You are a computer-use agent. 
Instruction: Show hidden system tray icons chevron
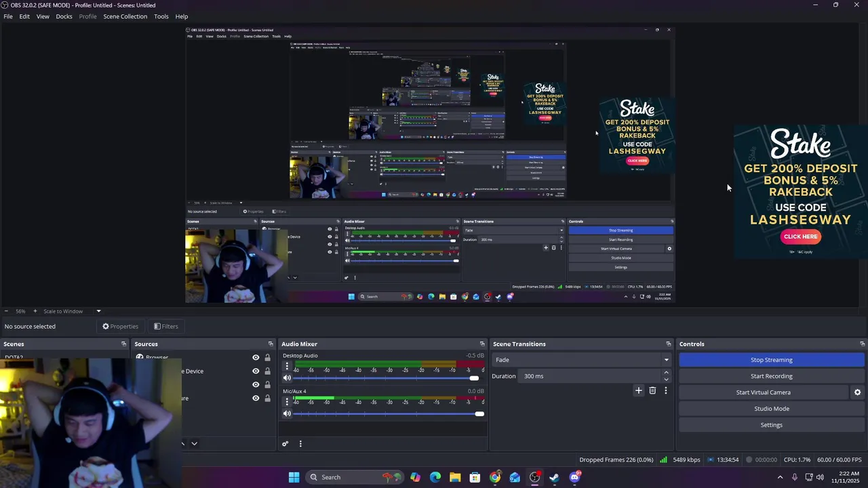780,477
